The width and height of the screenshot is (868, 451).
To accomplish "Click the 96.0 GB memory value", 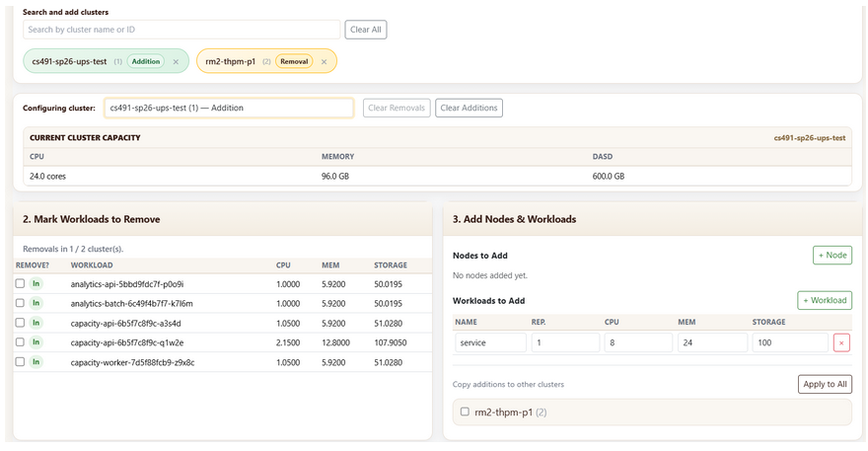I will [335, 177].
